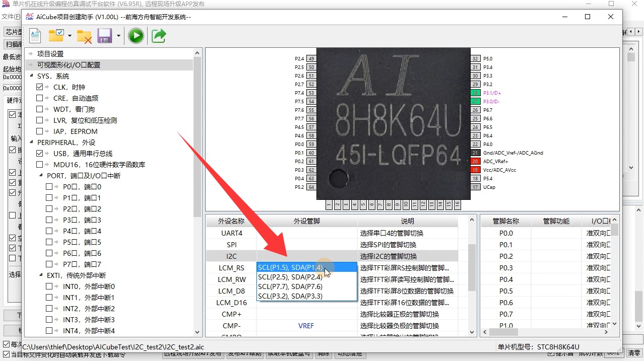Uncheck the CLK, 时钟 checkbox
The width and height of the screenshot is (644, 361).
coord(39,87)
